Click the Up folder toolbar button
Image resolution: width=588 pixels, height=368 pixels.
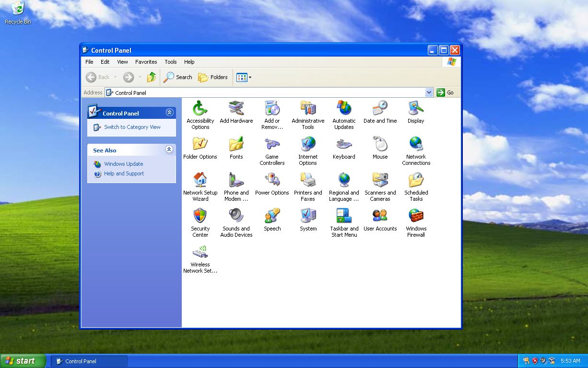coord(152,77)
